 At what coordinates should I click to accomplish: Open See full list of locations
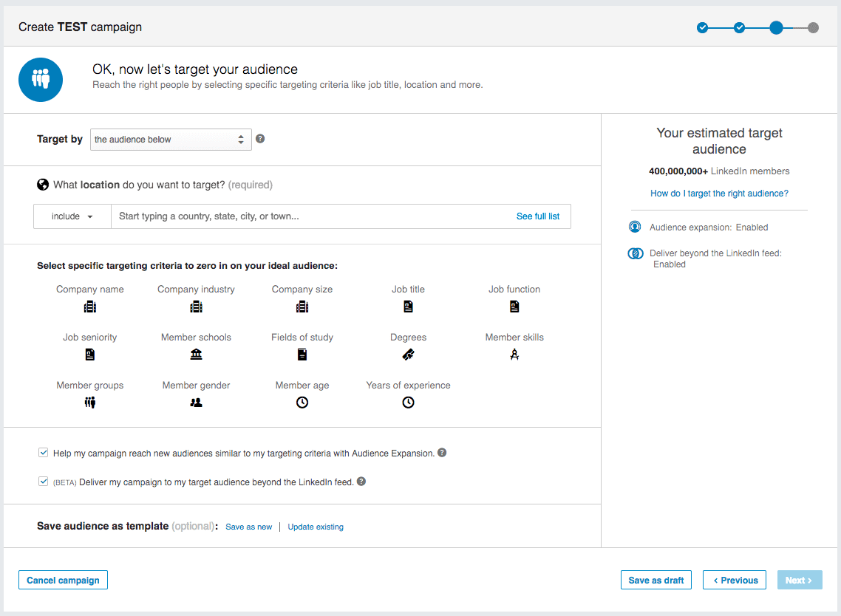coord(538,216)
